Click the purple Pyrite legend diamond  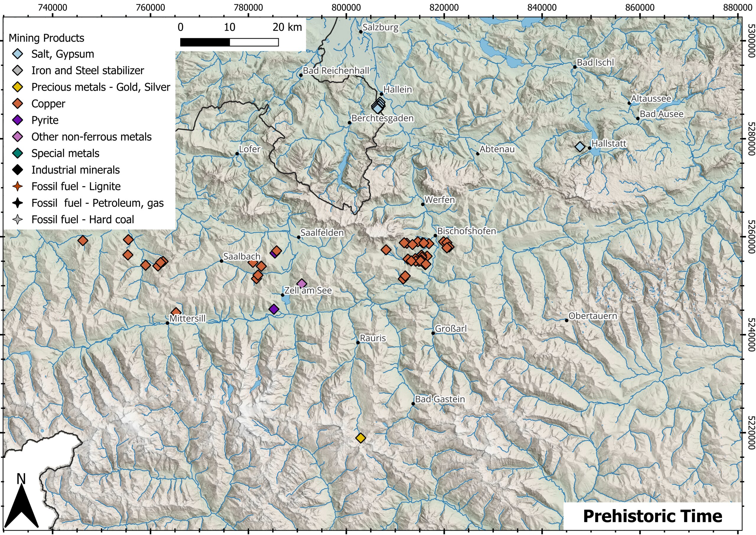coord(17,120)
